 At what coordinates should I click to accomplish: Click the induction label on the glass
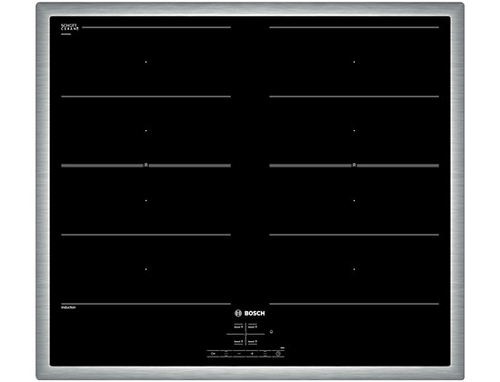[68, 307]
